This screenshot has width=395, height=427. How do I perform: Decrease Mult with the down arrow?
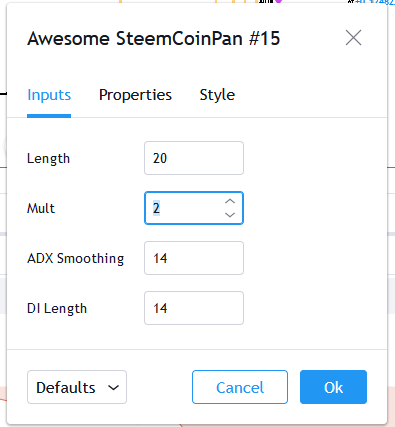click(x=230, y=215)
